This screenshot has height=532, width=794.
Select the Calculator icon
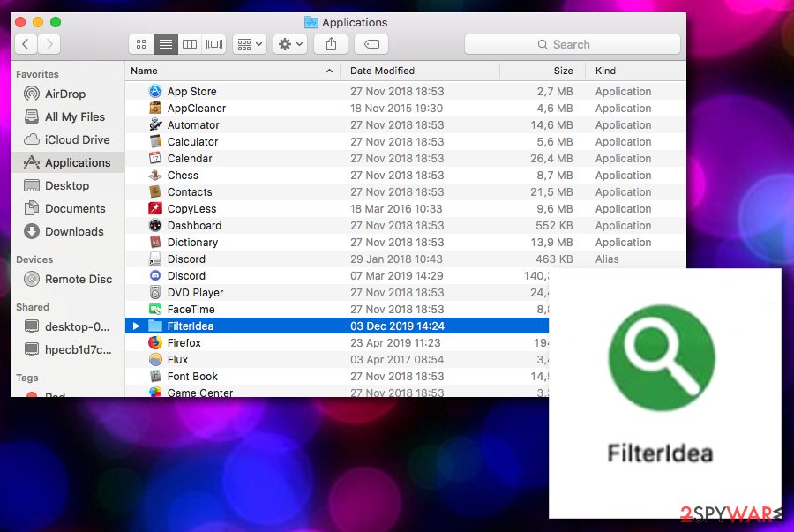(x=155, y=141)
